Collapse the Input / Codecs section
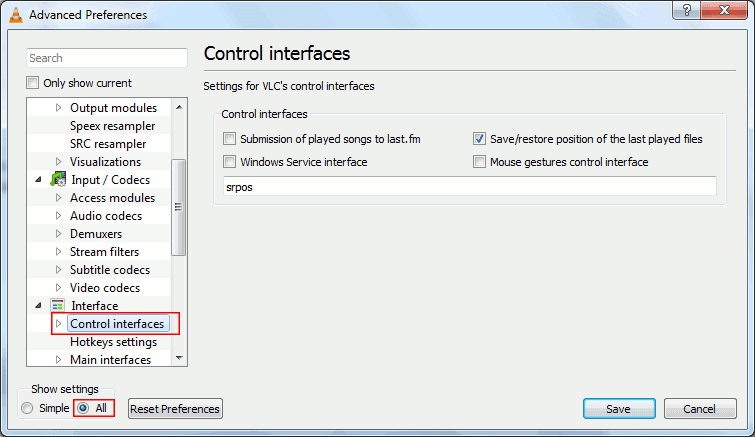Screen dimensions: 755x437 (x=38, y=180)
